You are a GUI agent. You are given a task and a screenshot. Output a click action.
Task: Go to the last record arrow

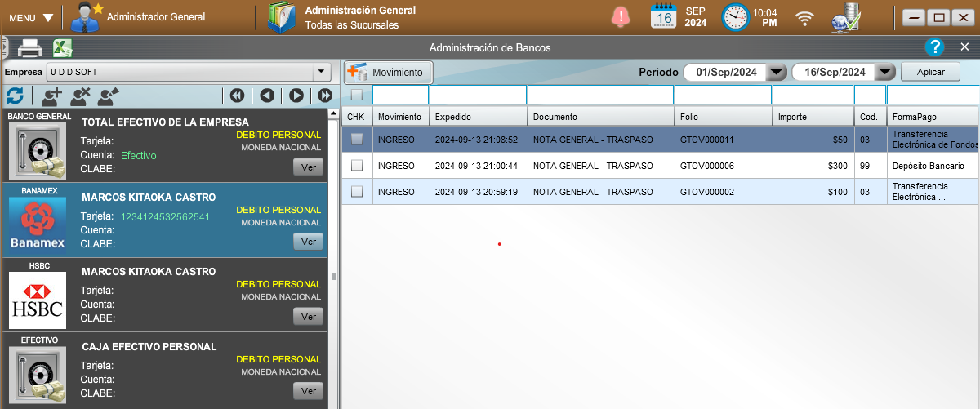(324, 96)
